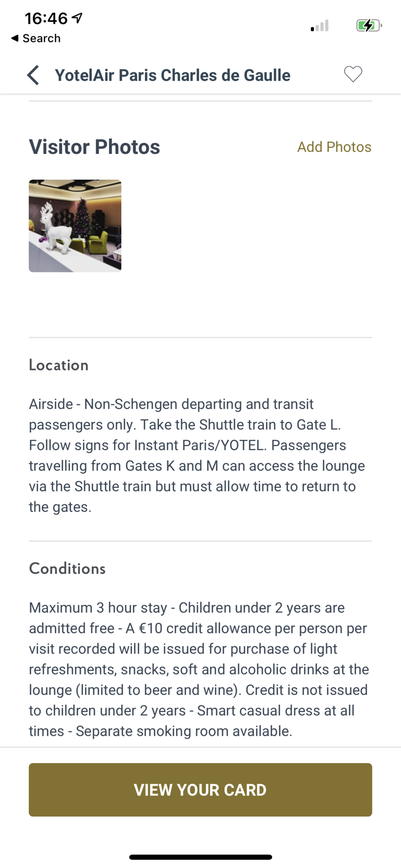Screen dimensions: 401x868
Task: Tap the Visitor Photos heading
Action: click(94, 147)
